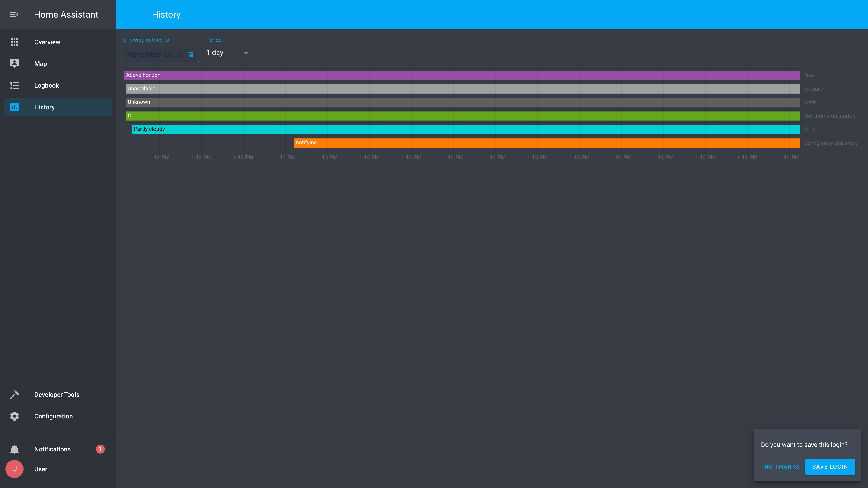This screenshot has width=868, height=488.
Task: Expand the Period dropdown arrow
Action: coord(246,53)
